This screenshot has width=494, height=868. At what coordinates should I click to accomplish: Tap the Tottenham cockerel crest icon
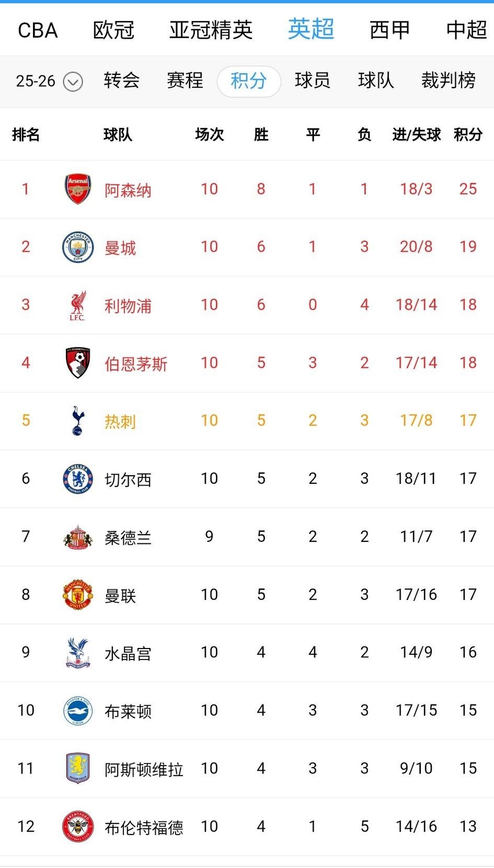click(x=77, y=421)
